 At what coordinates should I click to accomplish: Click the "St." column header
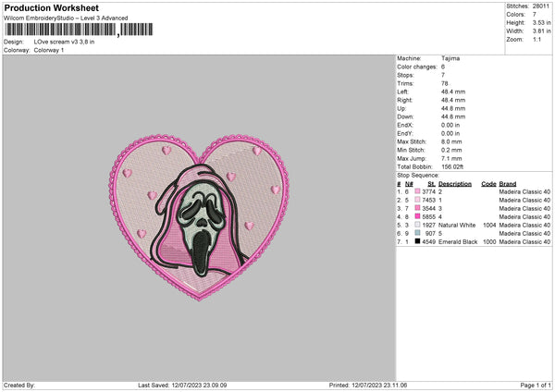(x=431, y=184)
